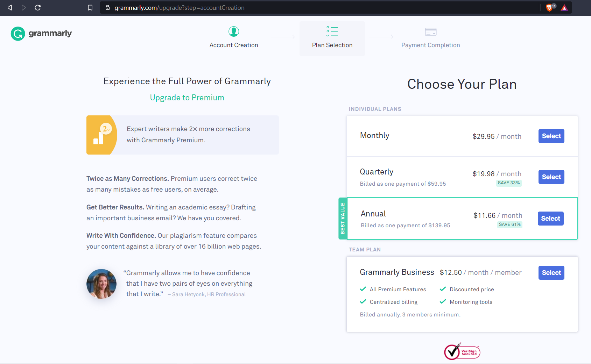Screen dimensions: 591x364
Task: Click the browser address bar URL
Action: [180, 8]
